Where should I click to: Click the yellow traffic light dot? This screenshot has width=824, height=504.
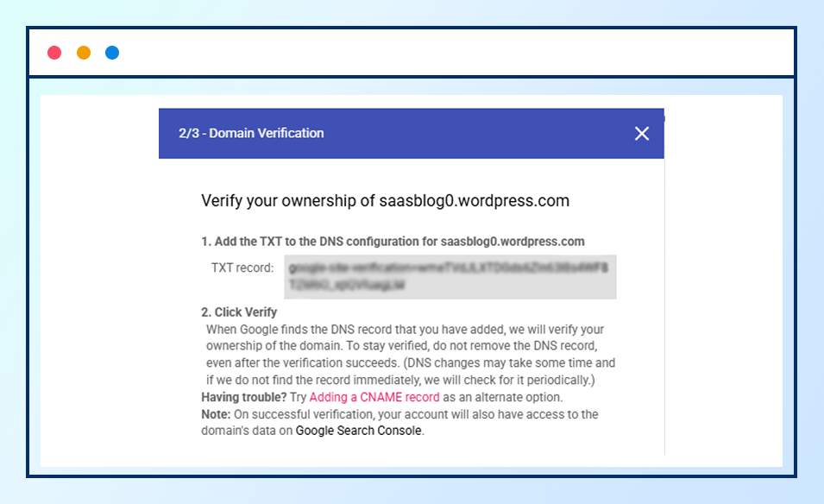83,52
